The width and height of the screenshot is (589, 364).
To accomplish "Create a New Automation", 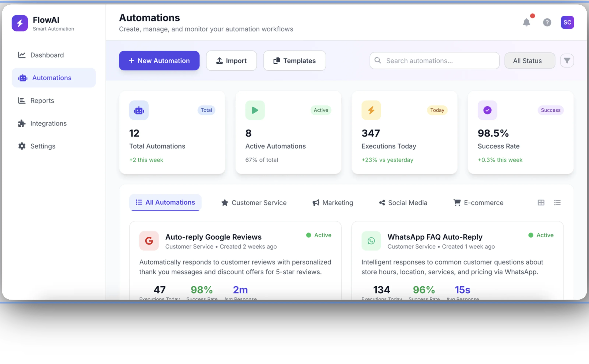I will pyautogui.click(x=159, y=61).
